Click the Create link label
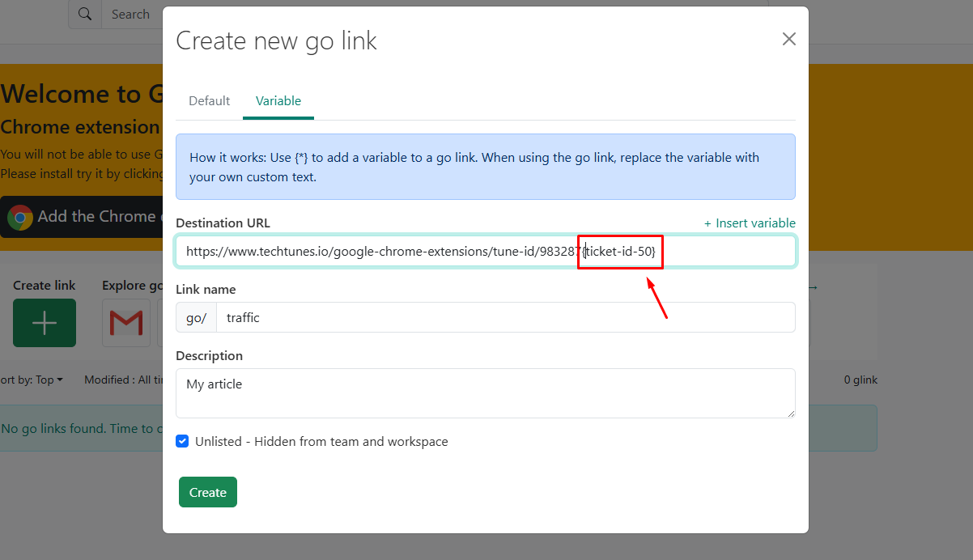 click(45, 286)
